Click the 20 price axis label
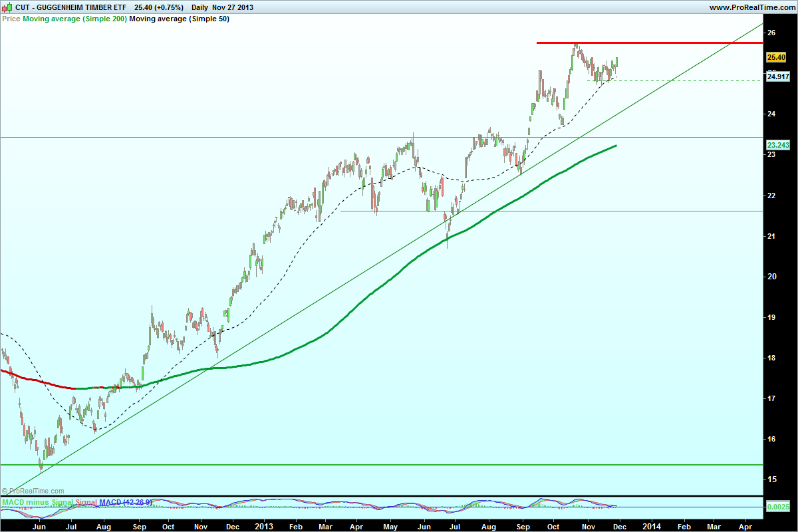The height and width of the screenshot is (532, 798). point(770,277)
